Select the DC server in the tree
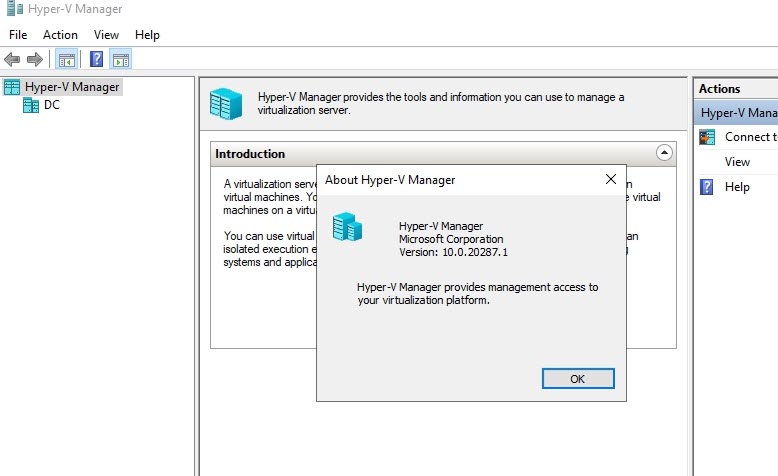 [51, 105]
